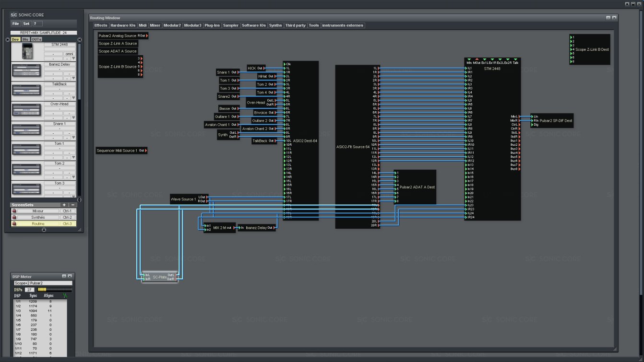Open the Plug-Ins menu
The image size is (644, 362).
[x=212, y=25]
